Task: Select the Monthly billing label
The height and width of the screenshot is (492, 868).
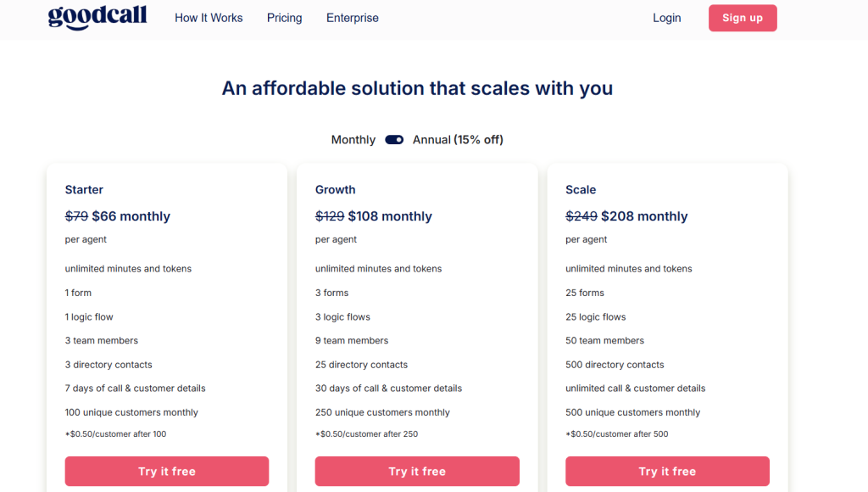Action: (x=353, y=140)
